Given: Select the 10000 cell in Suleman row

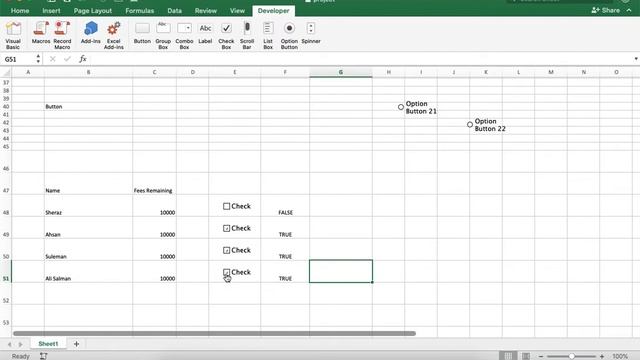Looking at the screenshot, I should pyautogui.click(x=154, y=249).
